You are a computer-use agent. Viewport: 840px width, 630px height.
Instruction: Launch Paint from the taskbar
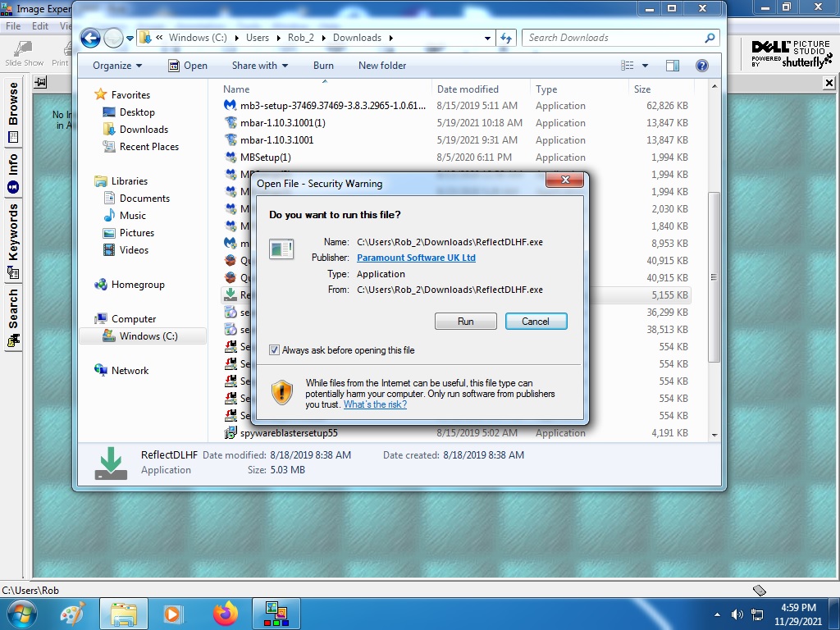pos(73,614)
